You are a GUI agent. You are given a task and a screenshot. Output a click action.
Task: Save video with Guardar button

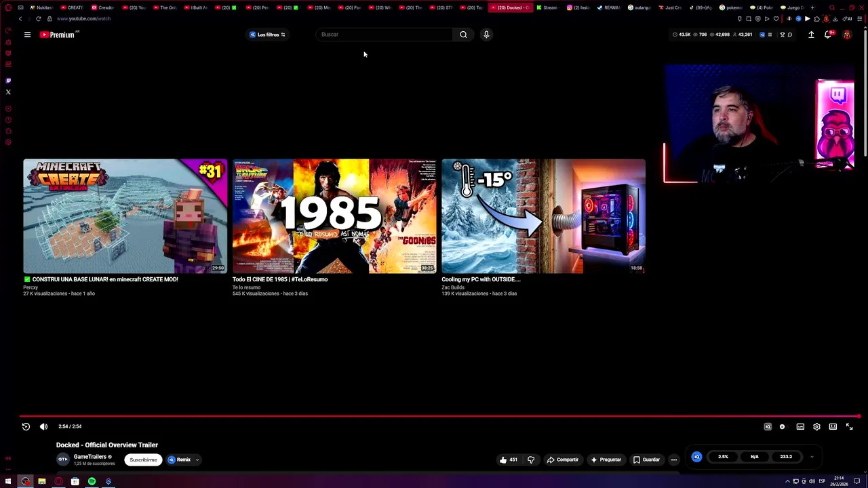646,460
